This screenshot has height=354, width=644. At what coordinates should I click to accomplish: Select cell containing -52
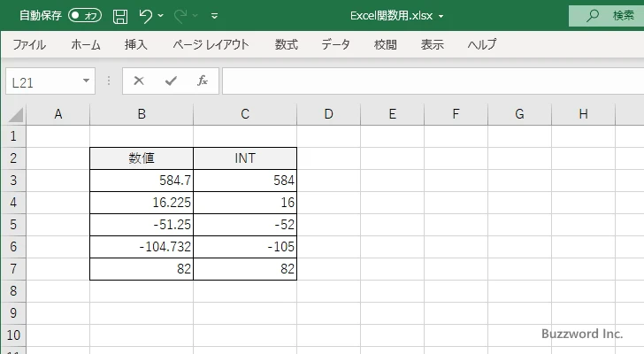click(x=245, y=225)
